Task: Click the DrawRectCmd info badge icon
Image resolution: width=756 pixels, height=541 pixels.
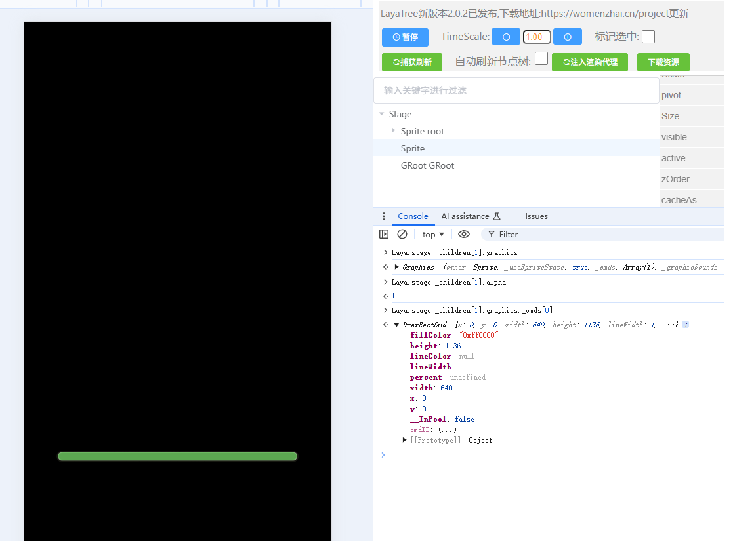Action: (685, 325)
